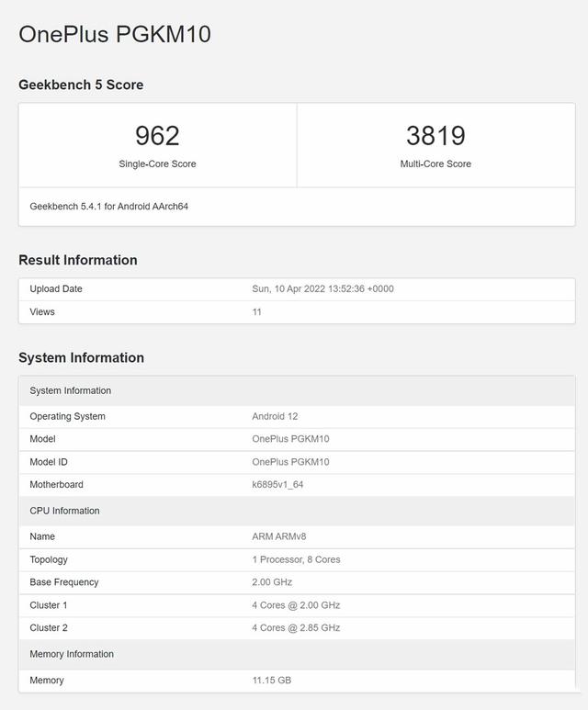Click the Memory value 11.15 GB
This screenshot has height=710, width=588.
[271, 680]
